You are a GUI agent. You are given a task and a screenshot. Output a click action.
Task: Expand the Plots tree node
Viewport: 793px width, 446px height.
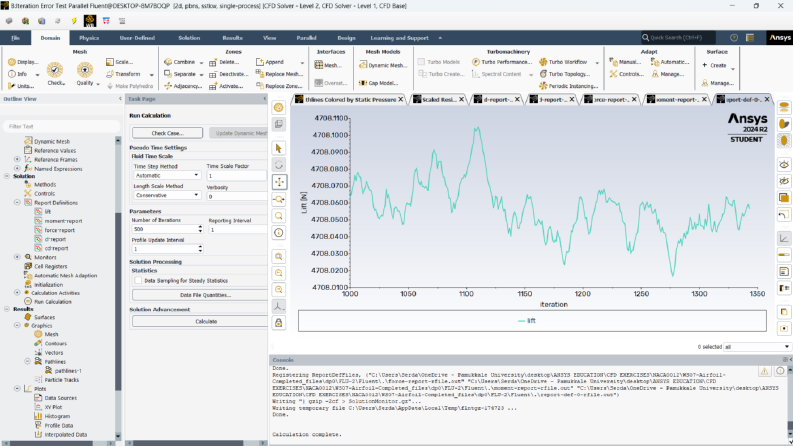tap(17, 388)
